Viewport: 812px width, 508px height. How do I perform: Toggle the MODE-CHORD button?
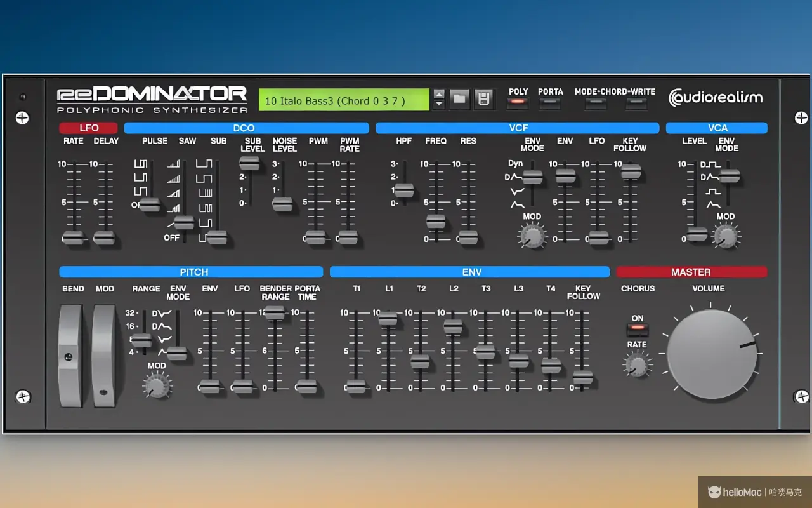click(x=596, y=102)
